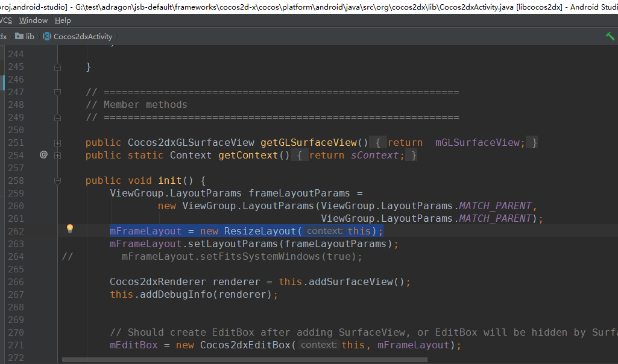This screenshot has height=364, width=618.
Task: Click "mGLSurfaceView" on line 251
Action: [x=478, y=143]
